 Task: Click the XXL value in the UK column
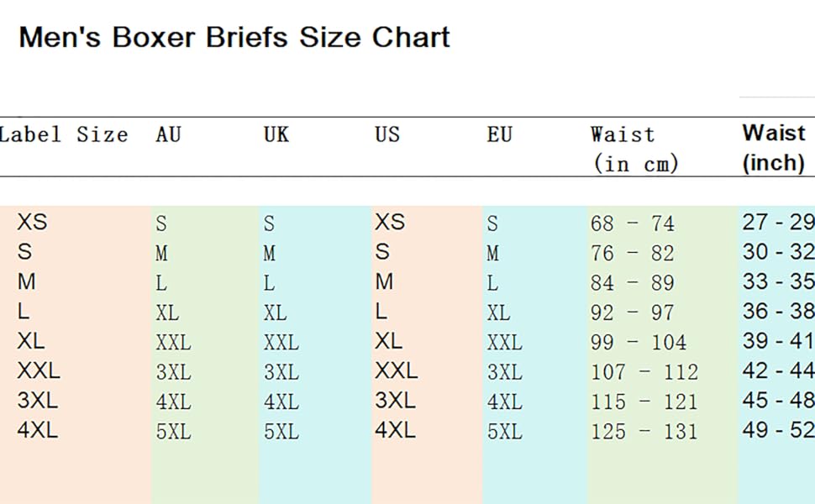tap(281, 343)
